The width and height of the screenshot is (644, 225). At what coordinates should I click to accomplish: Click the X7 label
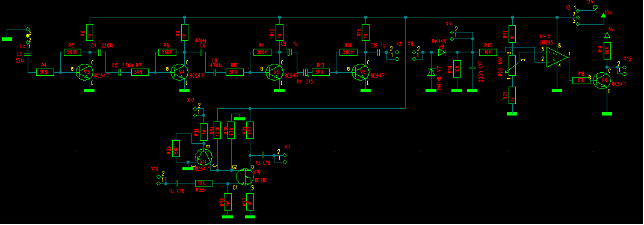[x=448, y=23]
